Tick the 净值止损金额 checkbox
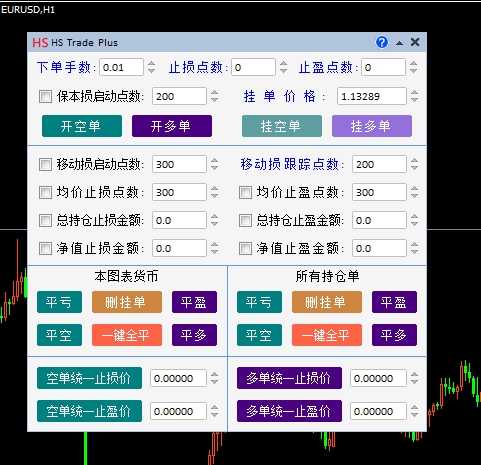 click(45, 248)
